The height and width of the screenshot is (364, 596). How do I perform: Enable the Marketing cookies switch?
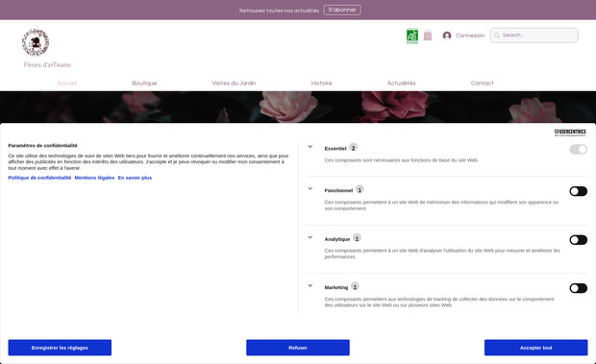(x=578, y=288)
